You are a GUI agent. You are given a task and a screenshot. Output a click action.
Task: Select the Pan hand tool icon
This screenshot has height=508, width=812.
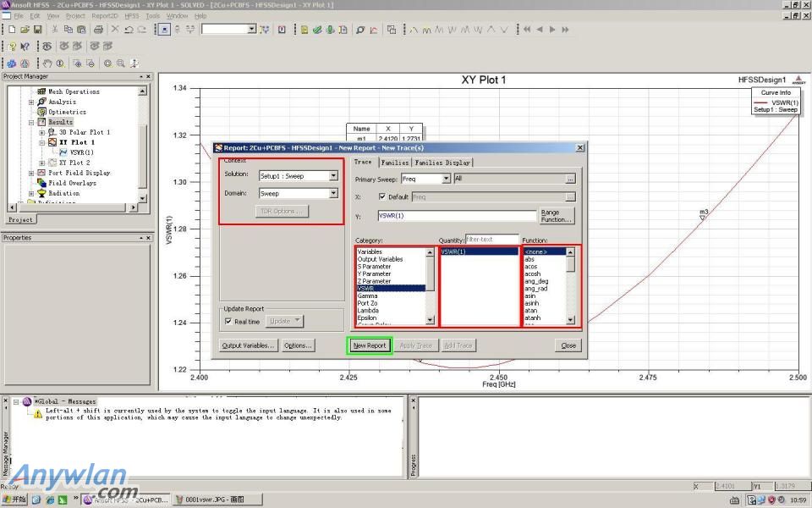[x=47, y=63]
